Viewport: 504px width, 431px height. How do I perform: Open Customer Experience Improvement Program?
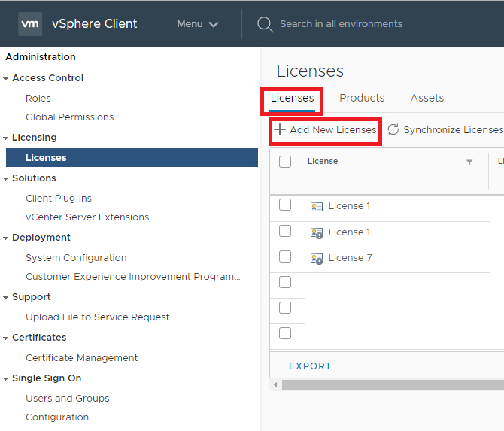[132, 277]
